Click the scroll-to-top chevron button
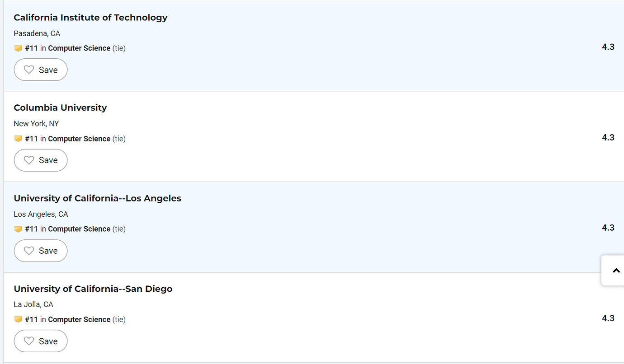Screen dimensions: 624x364 (616, 270)
